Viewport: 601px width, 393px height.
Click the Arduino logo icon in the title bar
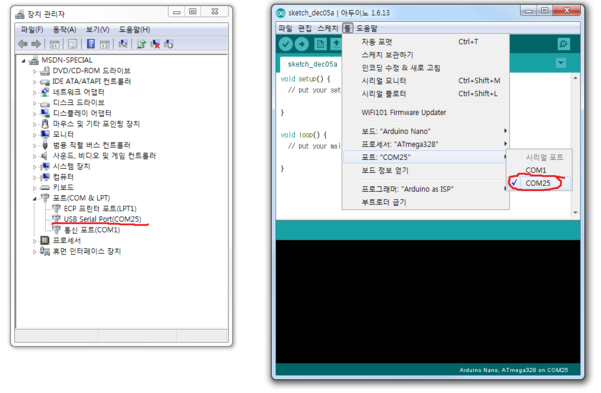pos(281,13)
